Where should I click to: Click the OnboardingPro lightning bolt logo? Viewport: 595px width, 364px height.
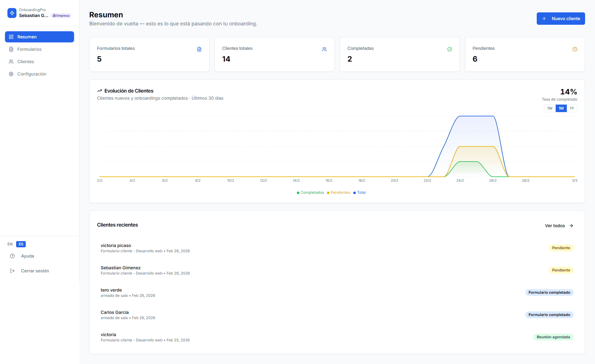click(12, 13)
